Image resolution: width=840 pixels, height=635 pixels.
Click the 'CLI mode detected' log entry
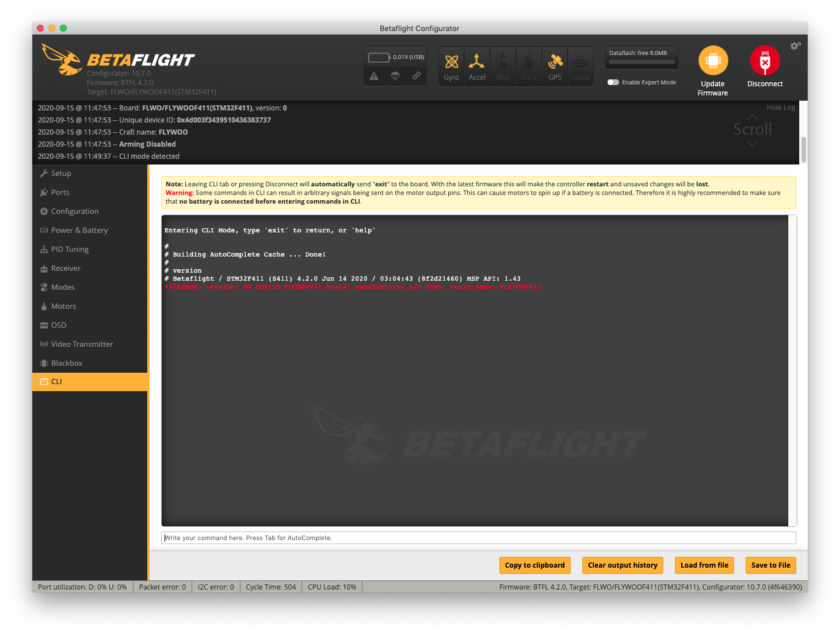109,156
